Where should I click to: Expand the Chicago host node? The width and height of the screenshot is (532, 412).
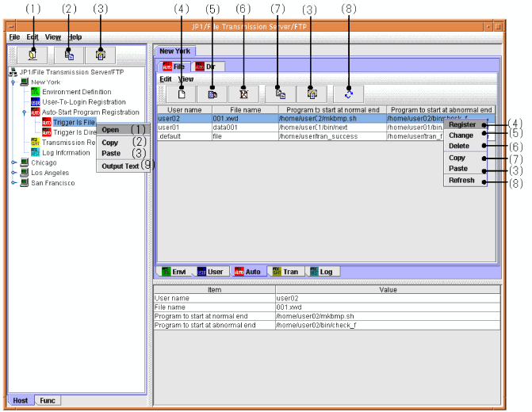(x=13, y=162)
